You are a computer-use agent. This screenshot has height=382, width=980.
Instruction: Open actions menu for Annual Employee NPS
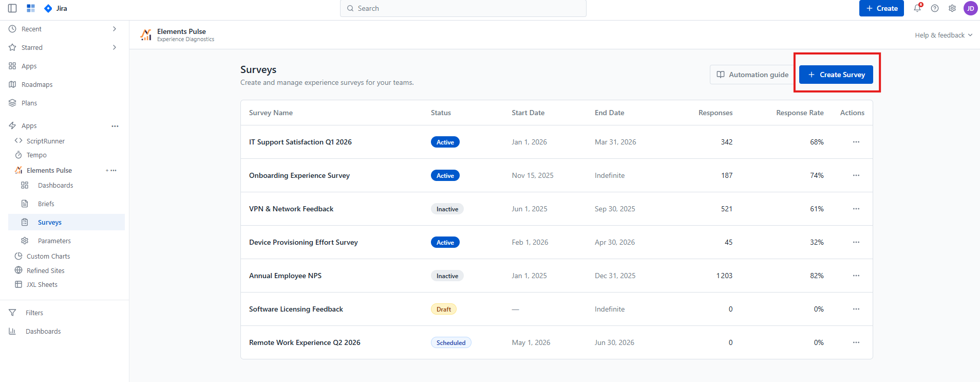click(x=856, y=276)
